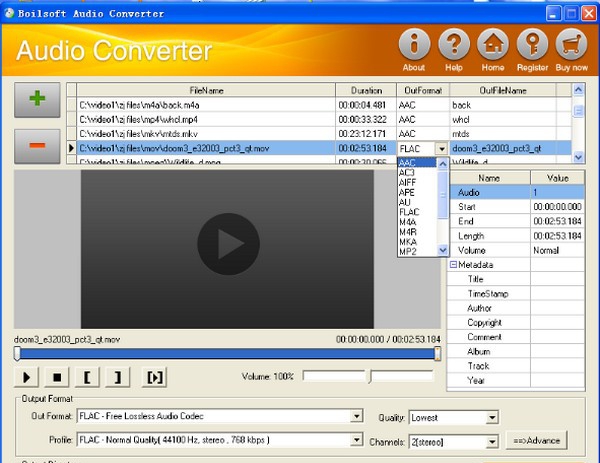The image size is (600, 463).
Task: Adjust the Volume 100% slider
Action: point(368,377)
